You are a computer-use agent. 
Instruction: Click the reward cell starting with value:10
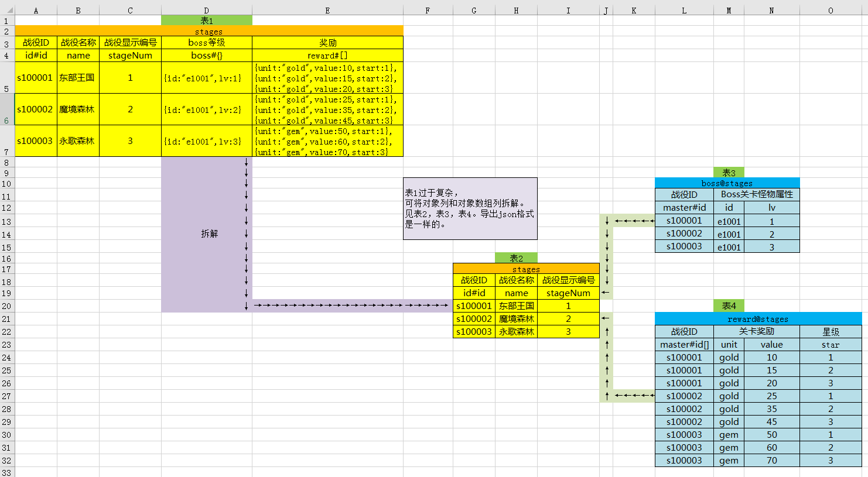[x=327, y=77]
